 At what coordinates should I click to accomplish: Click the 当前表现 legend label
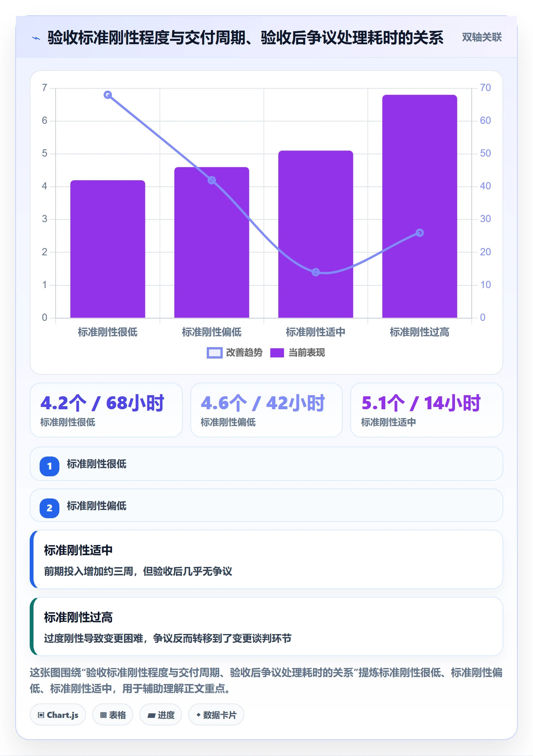(307, 353)
